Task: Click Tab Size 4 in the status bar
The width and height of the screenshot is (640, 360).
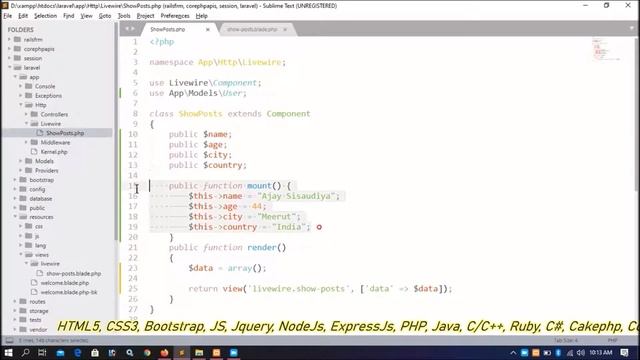Action: (566, 340)
